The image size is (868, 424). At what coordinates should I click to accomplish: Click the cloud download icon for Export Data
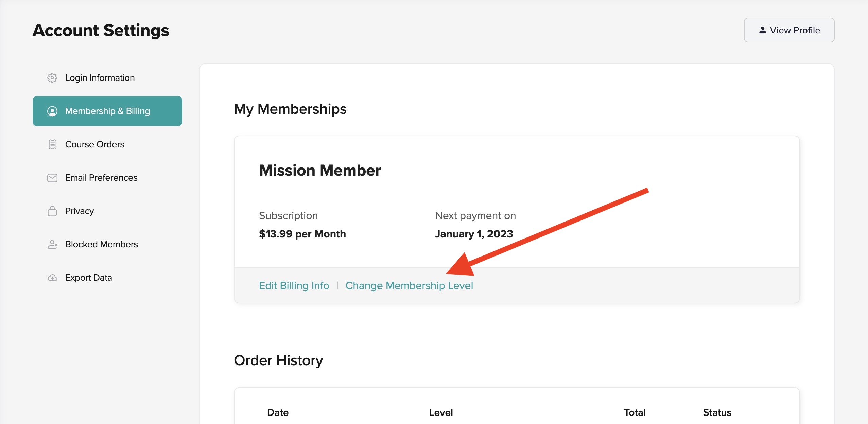point(52,278)
